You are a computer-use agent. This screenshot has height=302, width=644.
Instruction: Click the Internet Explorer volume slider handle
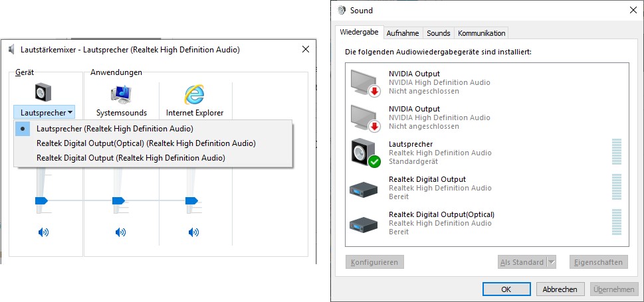191,200
